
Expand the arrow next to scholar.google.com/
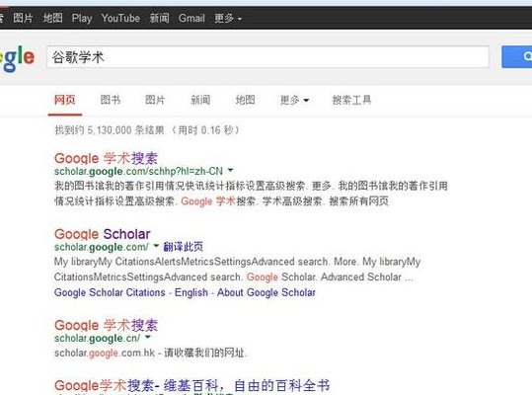156,245
